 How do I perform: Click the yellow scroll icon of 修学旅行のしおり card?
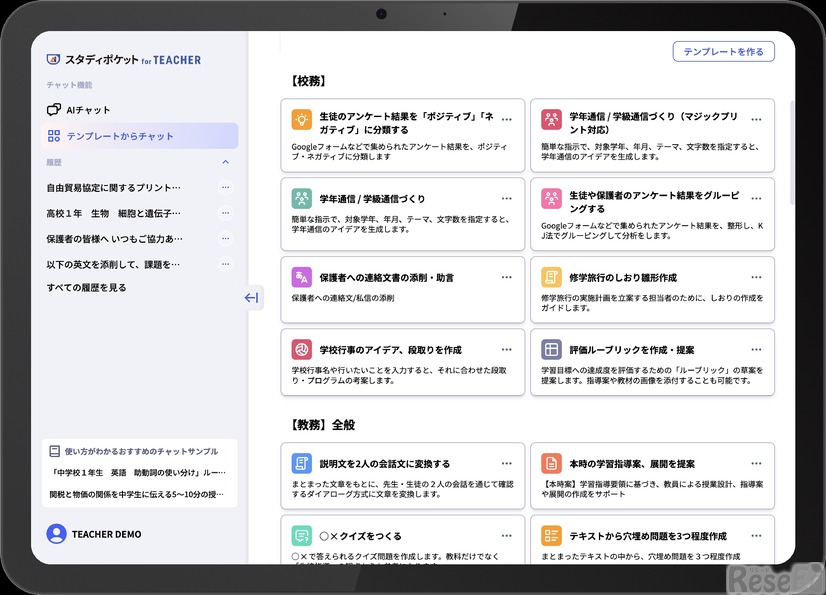tap(552, 277)
